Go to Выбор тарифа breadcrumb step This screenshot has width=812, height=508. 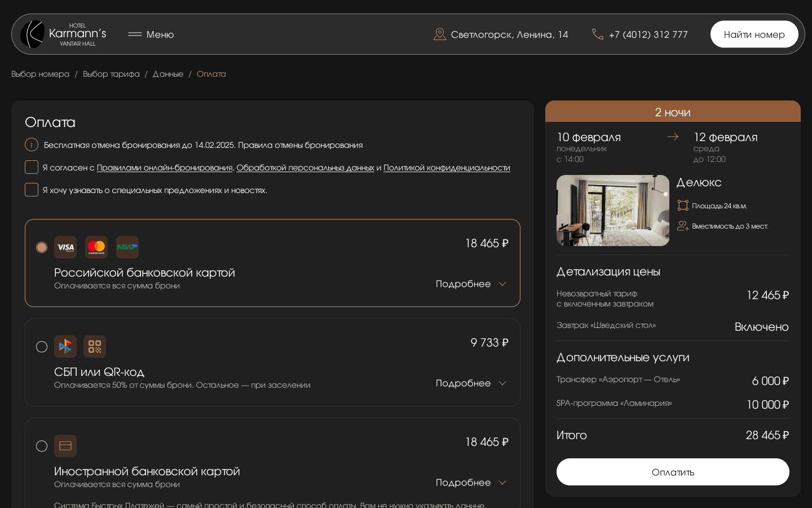[111, 74]
